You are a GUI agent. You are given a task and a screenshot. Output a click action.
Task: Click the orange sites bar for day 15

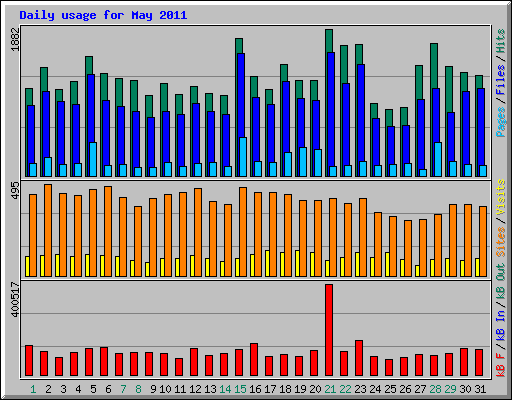point(243,232)
